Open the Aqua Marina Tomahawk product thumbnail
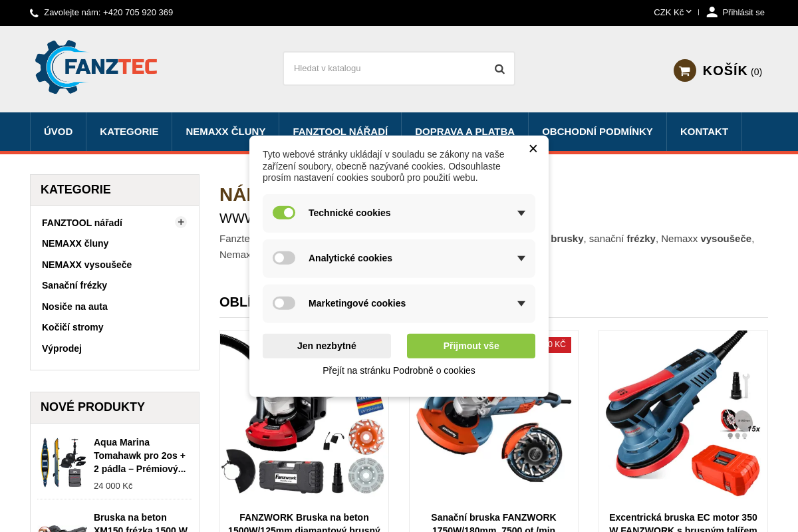The image size is (798, 532). tap(62, 462)
